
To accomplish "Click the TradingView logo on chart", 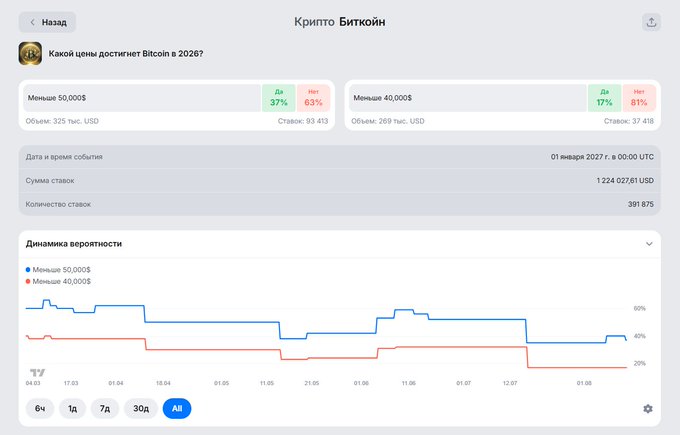I will tap(37, 373).
